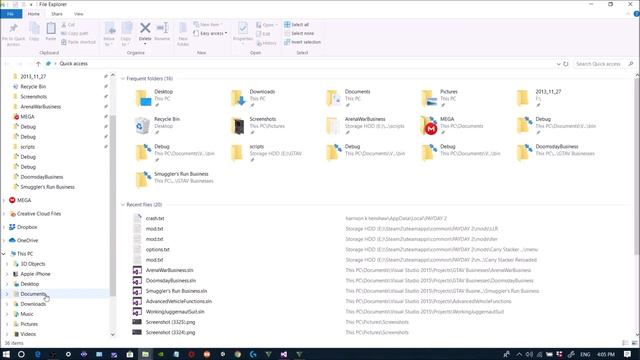Select Apple iPhone in navigation pane

[35, 274]
